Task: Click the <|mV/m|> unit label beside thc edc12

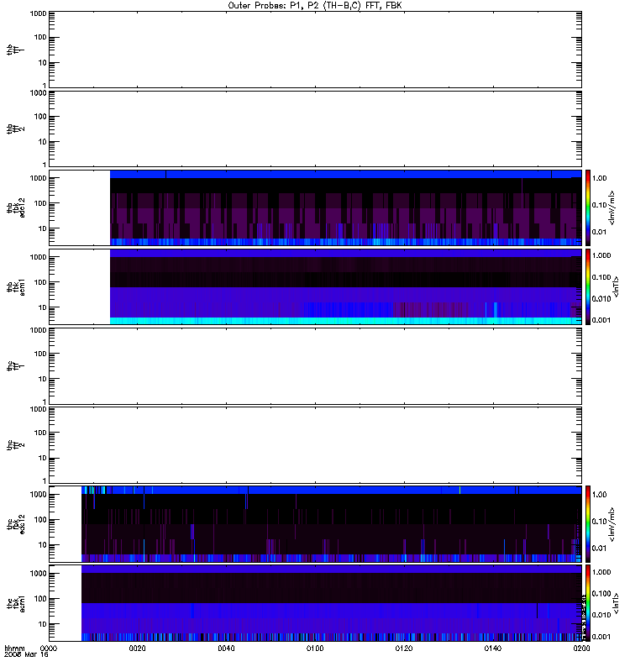Action: 612,524
